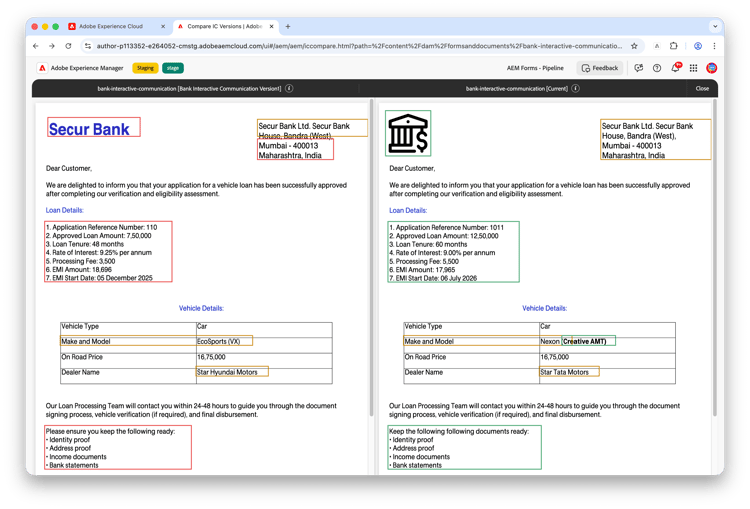Bookmark this page with star icon

tap(634, 46)
